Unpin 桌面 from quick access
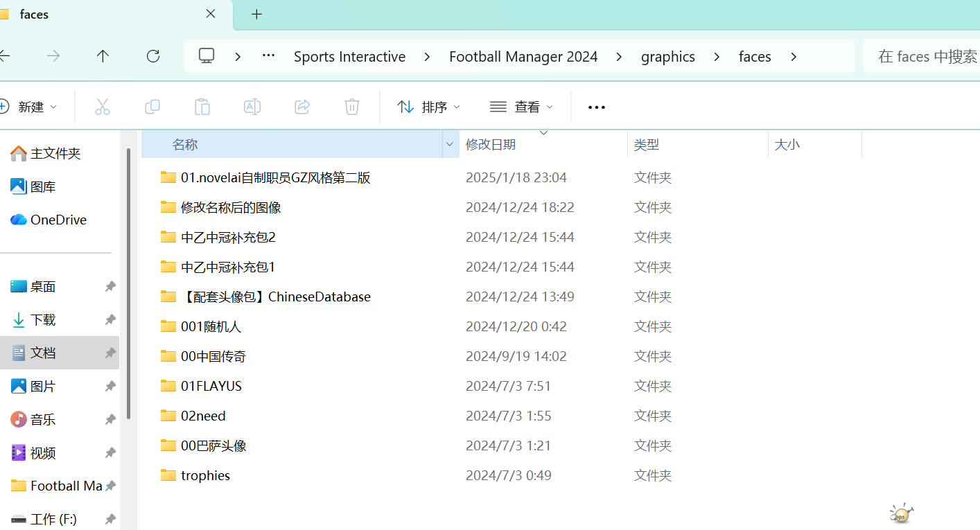 [x=110, y=287]
